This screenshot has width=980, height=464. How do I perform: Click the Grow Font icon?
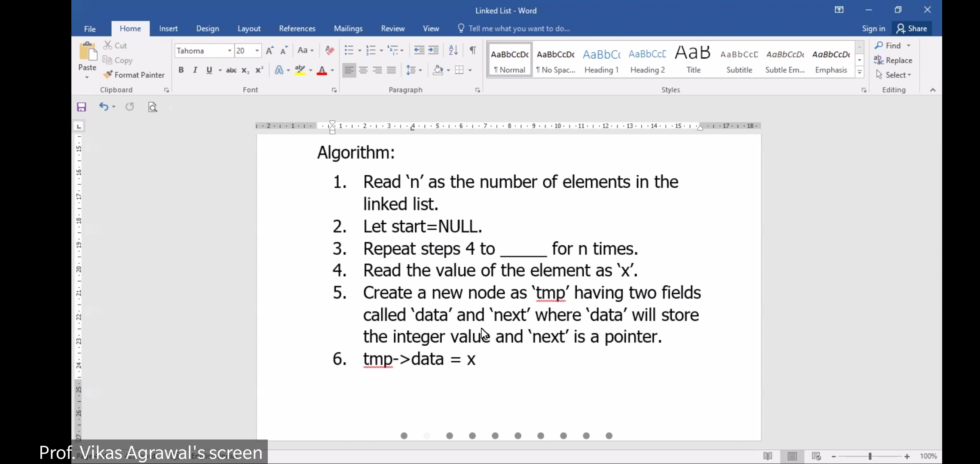tap(269, 50)
